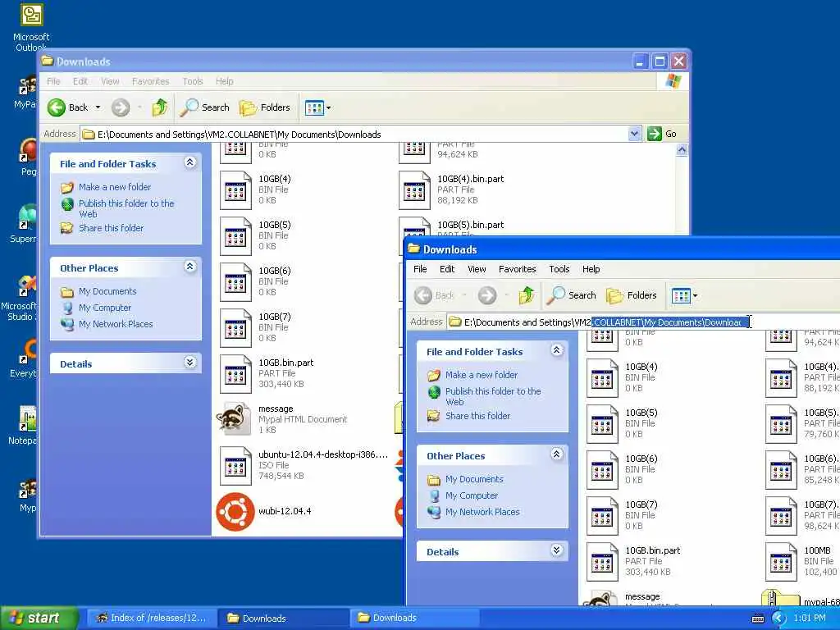This screenshot has height=630, width=840.
Task: Click Up folder icon in the front Downloads window
Action: (x=527, y=295)
